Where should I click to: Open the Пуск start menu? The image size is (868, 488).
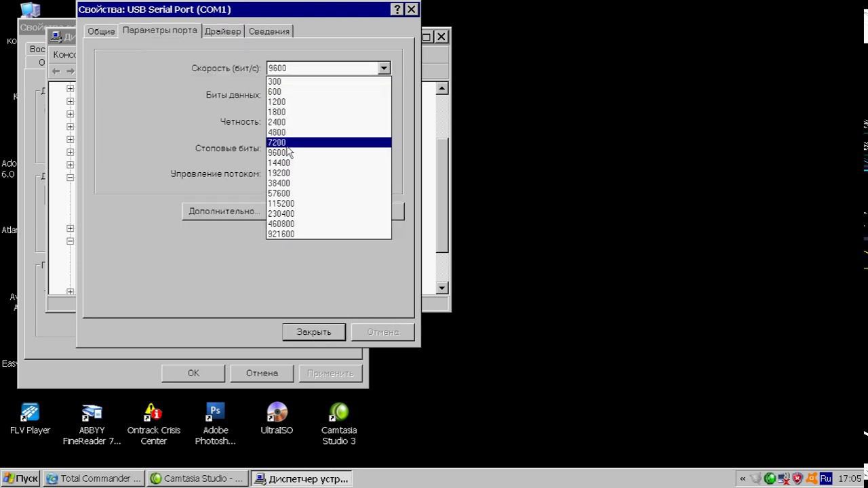point(20,479)
